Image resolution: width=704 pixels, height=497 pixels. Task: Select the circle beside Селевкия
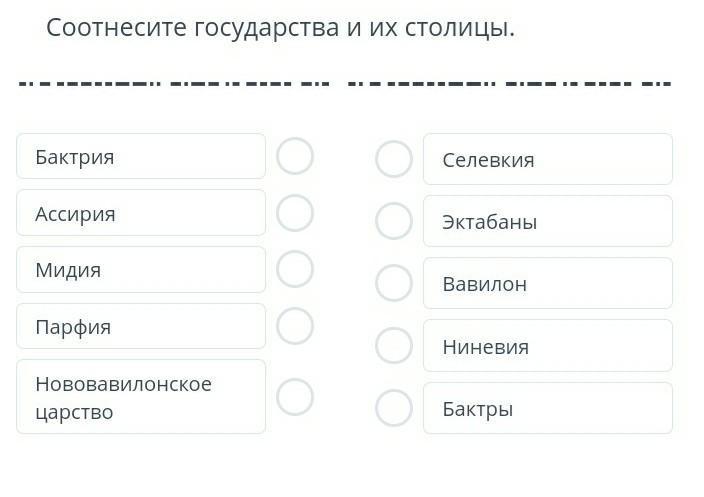[x=394, y=159]
